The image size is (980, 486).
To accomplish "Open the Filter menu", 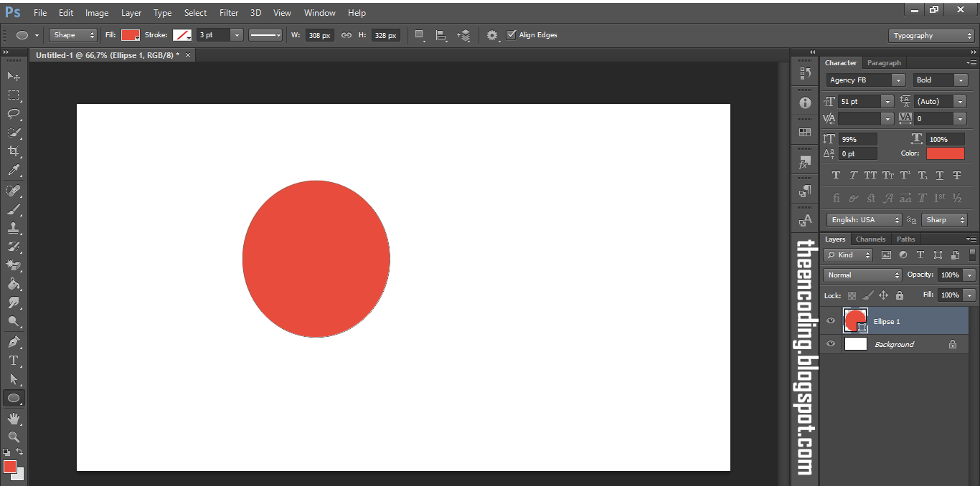I will pyautogui.click(x=229, y=13).
